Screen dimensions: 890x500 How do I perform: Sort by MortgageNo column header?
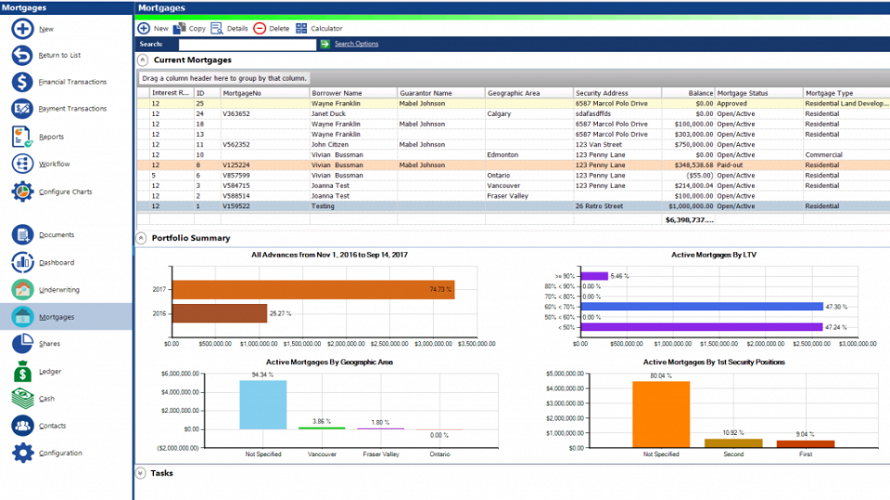[265, 93]
